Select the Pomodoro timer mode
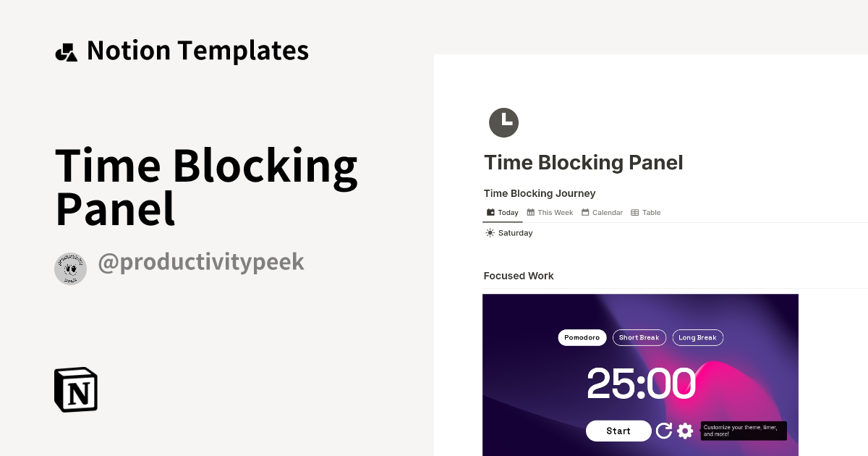Image resolution: width=868 pixels, height=456 pixels. coord(582,337)
